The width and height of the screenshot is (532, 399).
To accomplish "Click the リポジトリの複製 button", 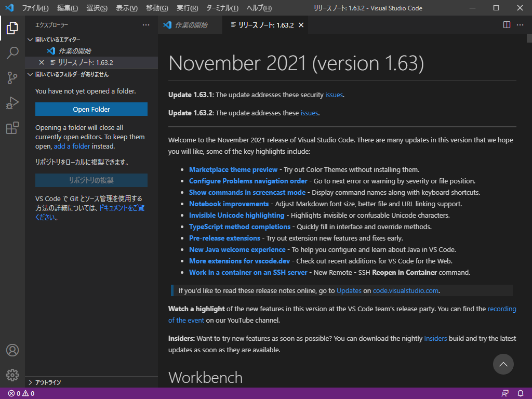I will 91,180.
